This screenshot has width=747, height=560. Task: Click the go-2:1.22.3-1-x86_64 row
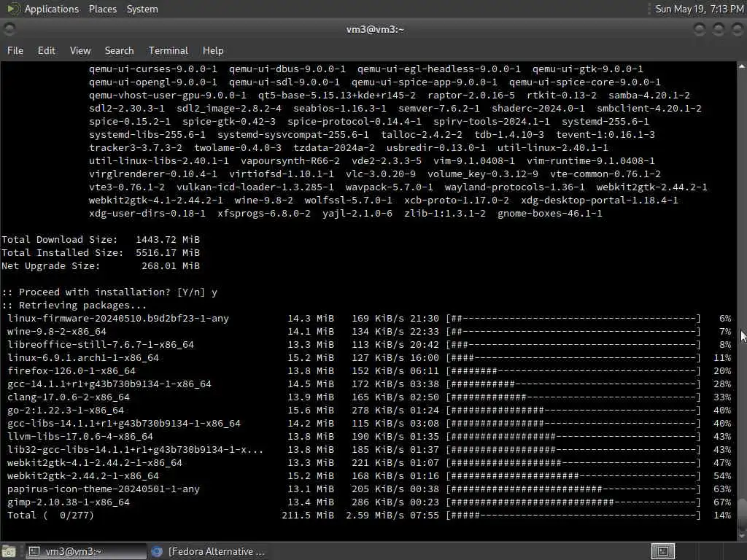point(368,410)
